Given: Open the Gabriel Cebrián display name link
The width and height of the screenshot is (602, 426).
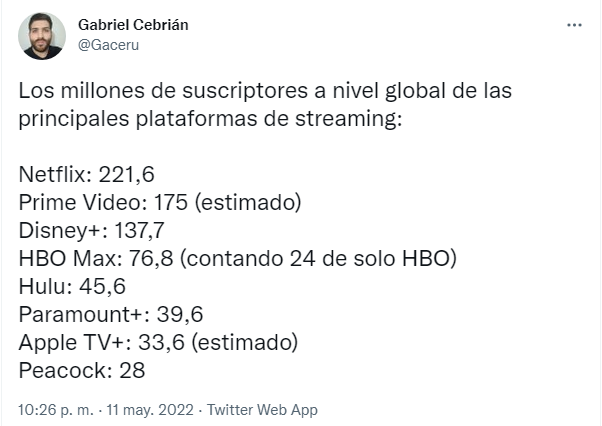Looking at the screenshot, I should coord(132,25).
